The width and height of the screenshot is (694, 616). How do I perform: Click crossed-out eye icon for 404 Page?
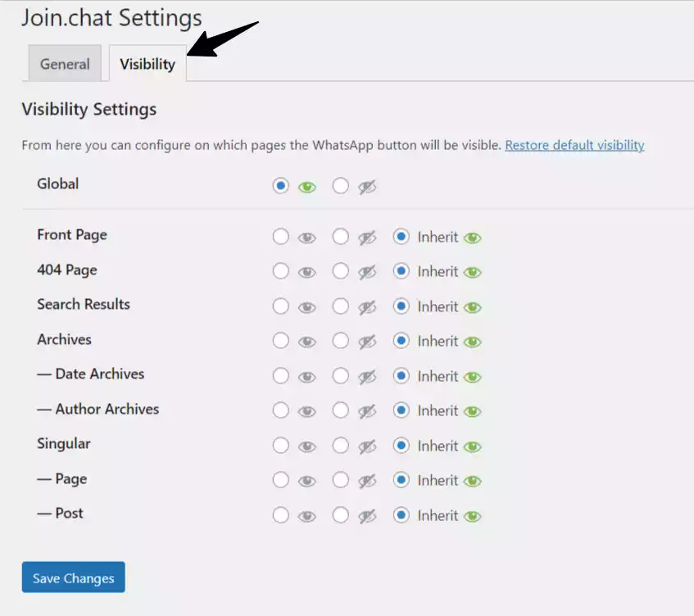coord(367,273)
